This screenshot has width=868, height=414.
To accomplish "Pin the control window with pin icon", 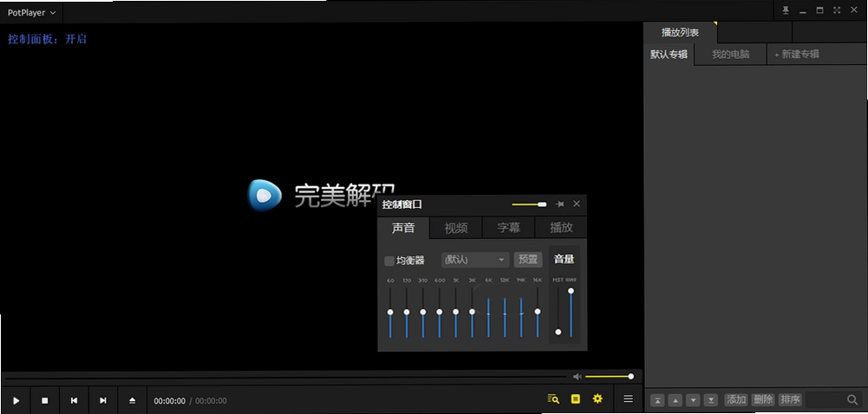I will [560, 204].
